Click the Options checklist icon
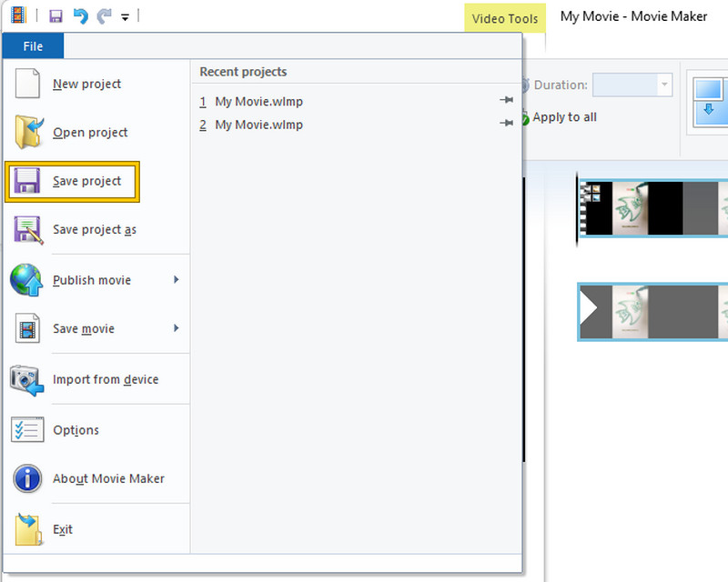The image size is (728, 582). 27,429
